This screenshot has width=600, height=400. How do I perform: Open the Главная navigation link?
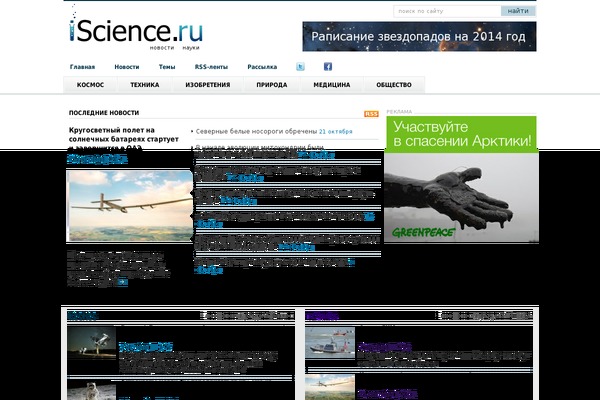(82, 67)
